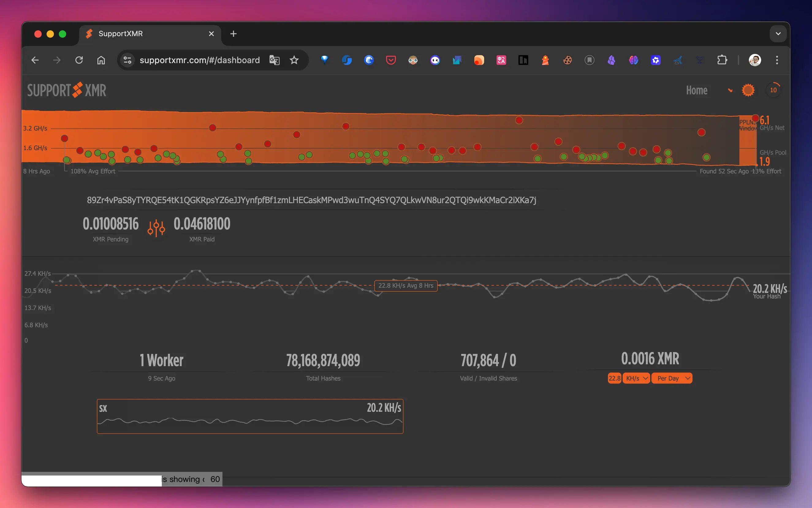Viewport: 812px width, 508px height.
Task: Bookmark page with the star icon
Action: [x=294, y=60]
